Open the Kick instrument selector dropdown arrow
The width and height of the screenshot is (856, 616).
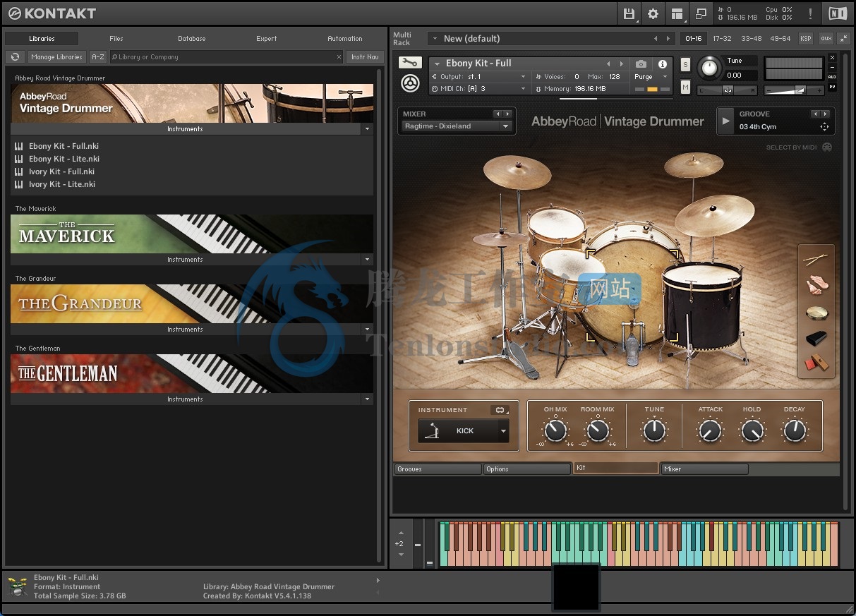(x=503, y=430)
